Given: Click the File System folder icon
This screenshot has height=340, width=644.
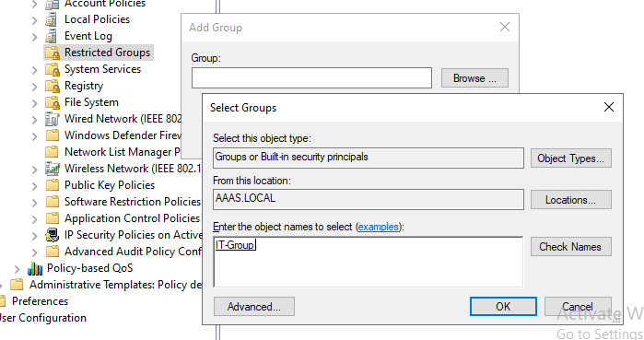Looking at the screenshot, I should (x=53, y=102).
